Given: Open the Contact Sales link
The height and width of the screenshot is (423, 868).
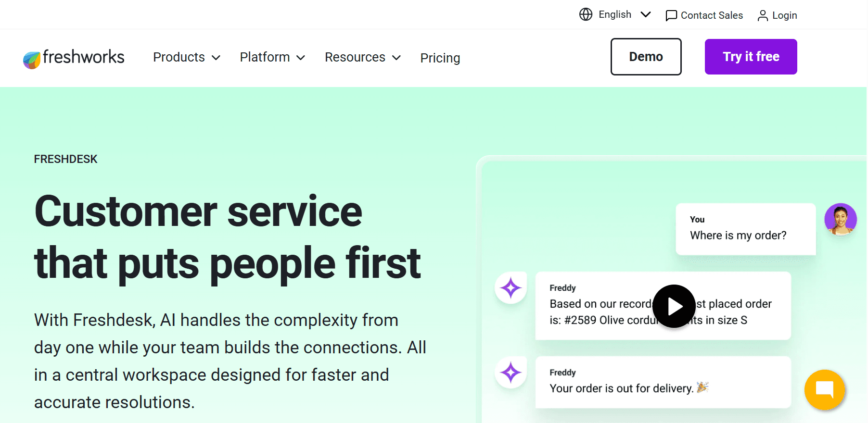Looking at the screenshot, I should [x=704, y=15].
